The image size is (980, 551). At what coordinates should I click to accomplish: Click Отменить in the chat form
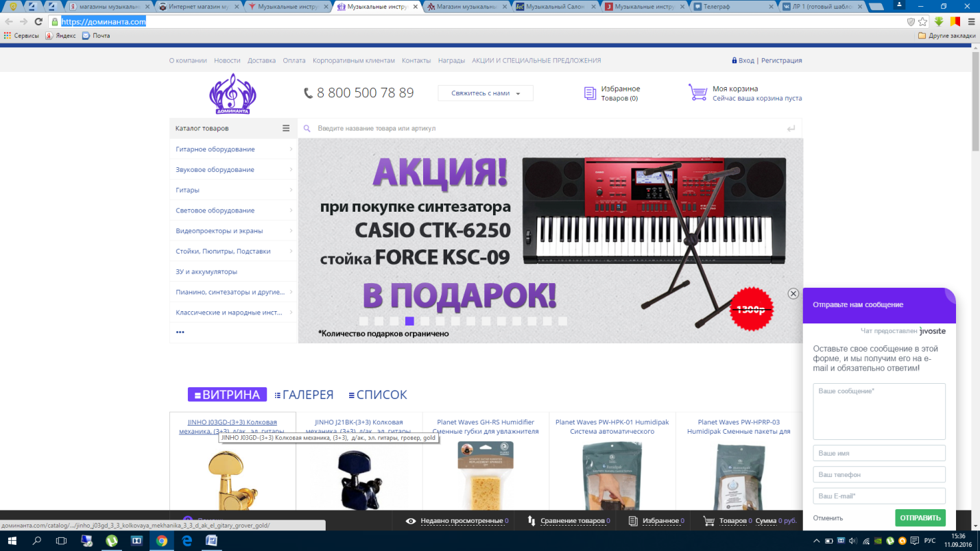click(x=828, y=518)
